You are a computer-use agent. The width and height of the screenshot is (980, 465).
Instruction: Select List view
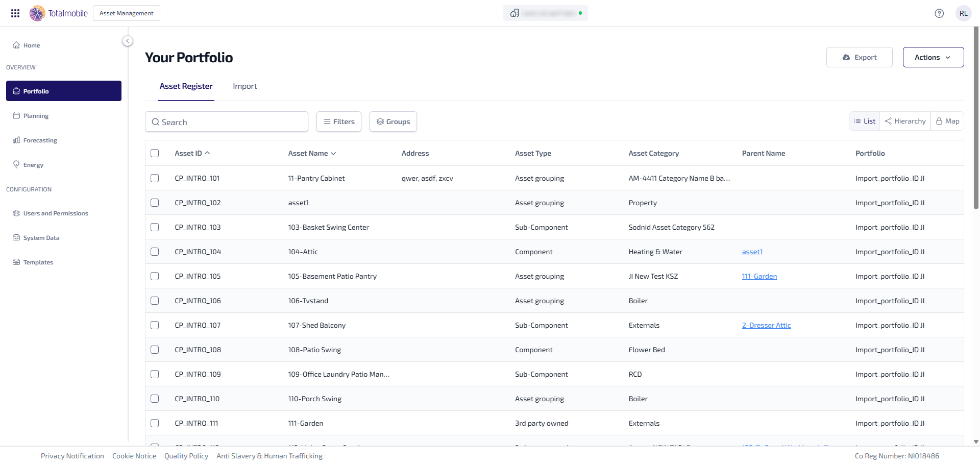(865, 121)
